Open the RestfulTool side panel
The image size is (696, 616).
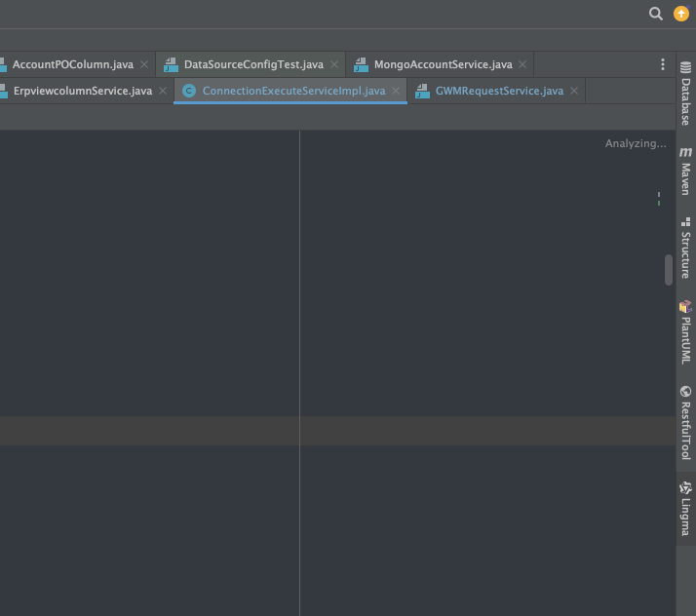(686, 422)
